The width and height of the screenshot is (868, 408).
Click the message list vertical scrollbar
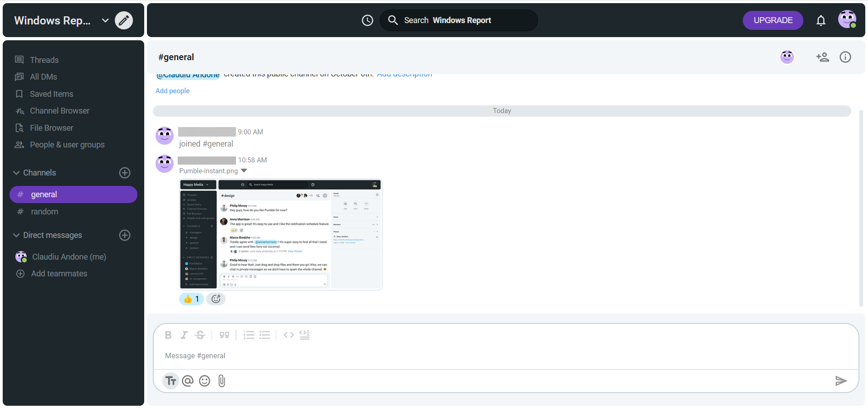pos(861,208)
